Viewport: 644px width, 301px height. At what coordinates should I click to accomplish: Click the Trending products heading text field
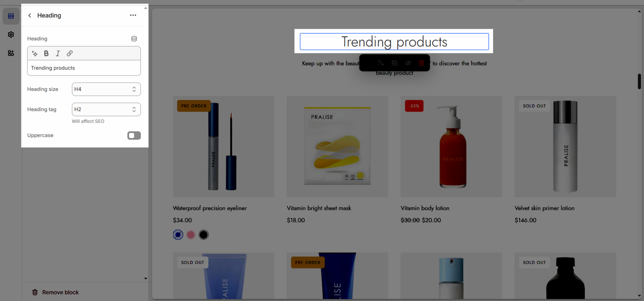84,68
